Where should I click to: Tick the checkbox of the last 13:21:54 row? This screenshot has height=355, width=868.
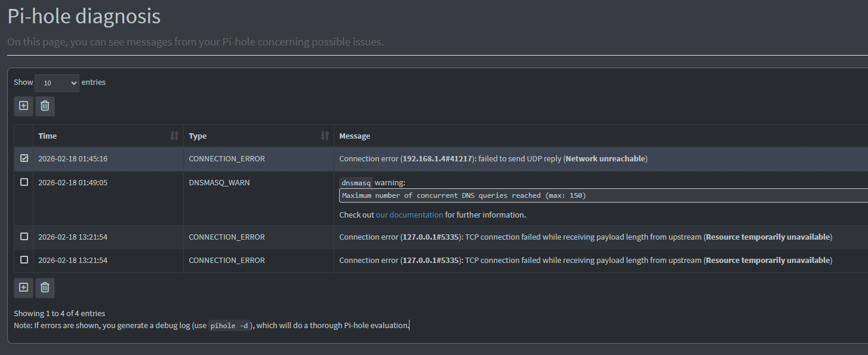click(24, 260)
